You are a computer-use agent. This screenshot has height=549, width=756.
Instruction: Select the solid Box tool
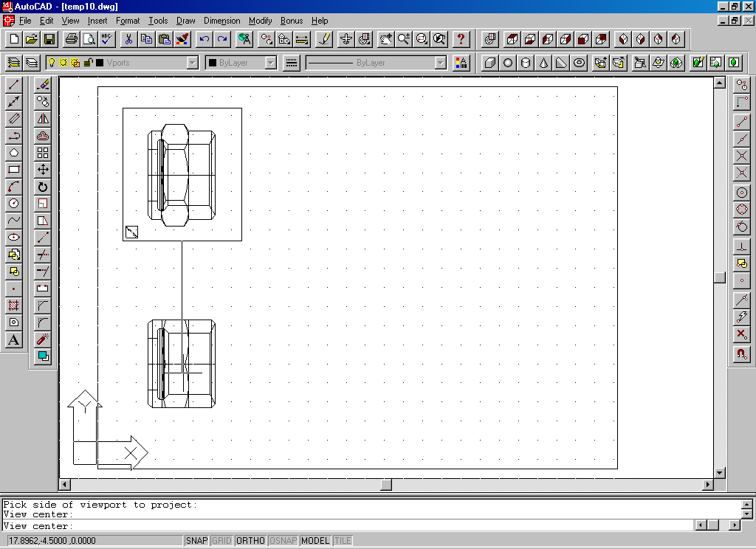coord(490,63)
